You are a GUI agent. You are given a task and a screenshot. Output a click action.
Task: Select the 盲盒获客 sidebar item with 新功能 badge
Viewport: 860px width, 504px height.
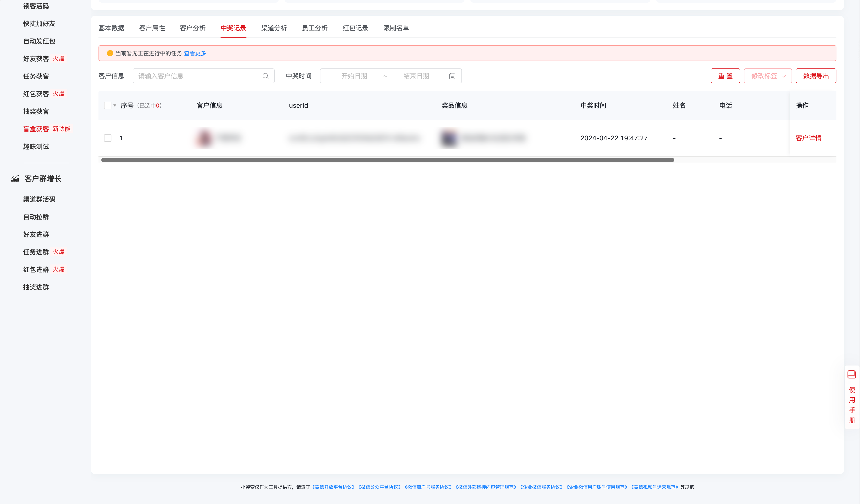[x=36, y=129]
